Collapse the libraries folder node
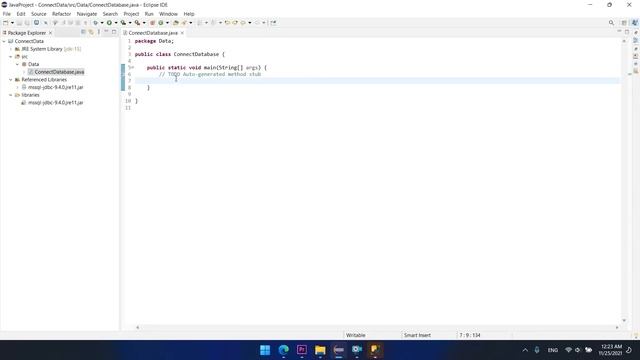Viewport: 640px width, 360px height. [11, 95]
